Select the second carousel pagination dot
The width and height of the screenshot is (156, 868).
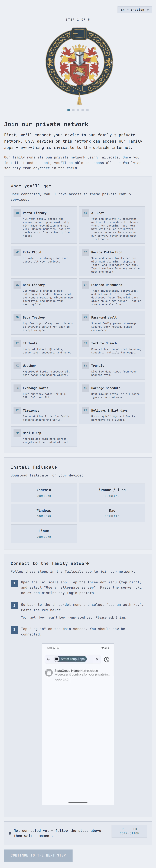pos(73,110)
